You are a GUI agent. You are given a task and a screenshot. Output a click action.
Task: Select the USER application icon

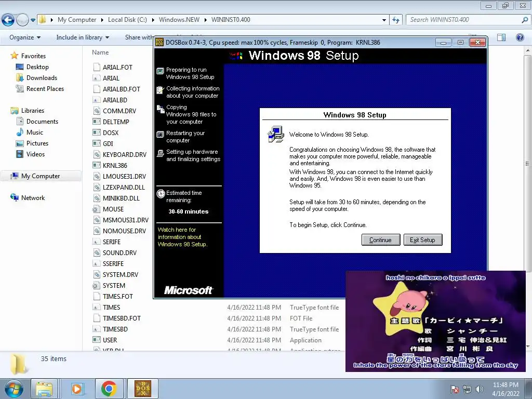(x=96, y=340)
